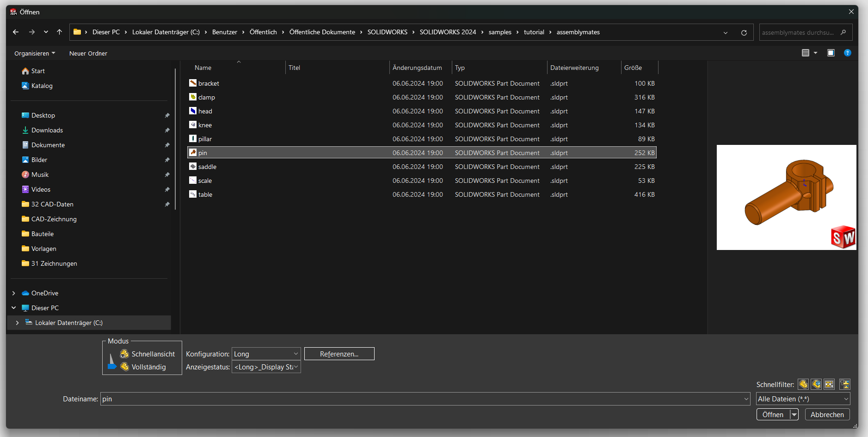
Task: Select the clamp part file icon
Action: point(193,97)
